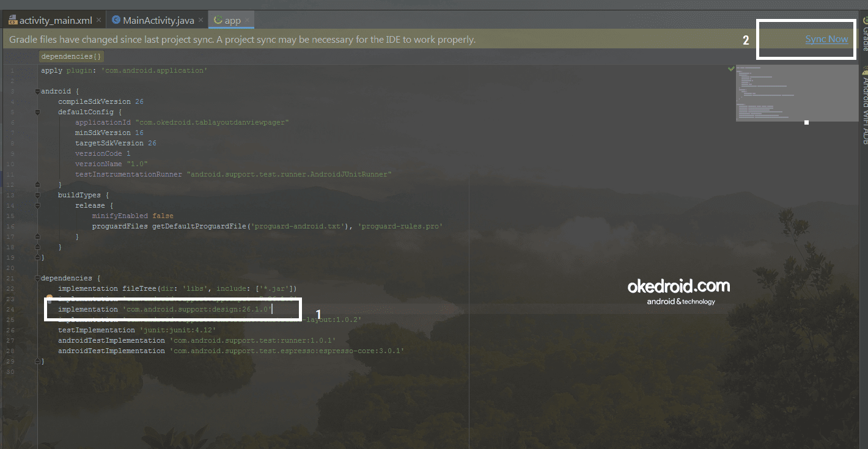Click line number 26 beside testImplementation
This screenshot has width=868, height=449.
pos(12,330)
